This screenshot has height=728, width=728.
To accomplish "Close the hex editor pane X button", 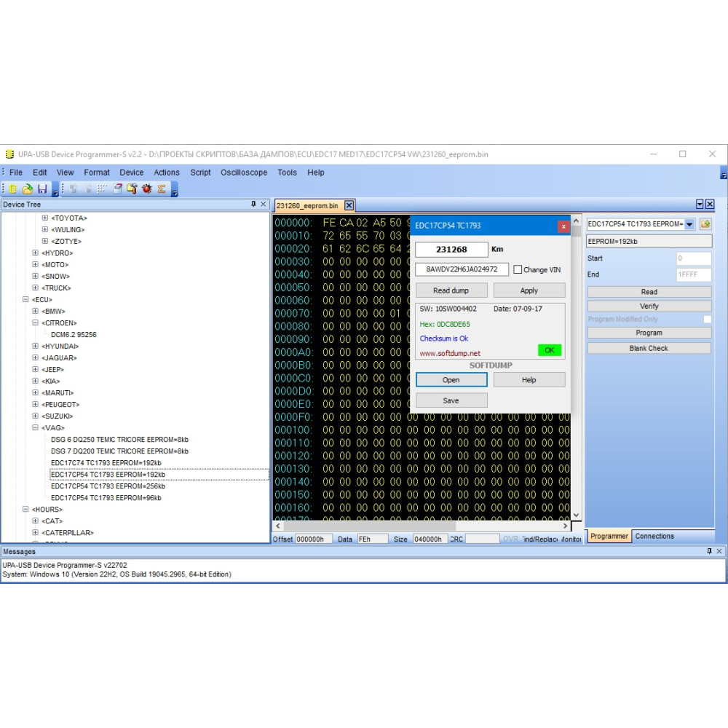I will click(x=710, y=205).
